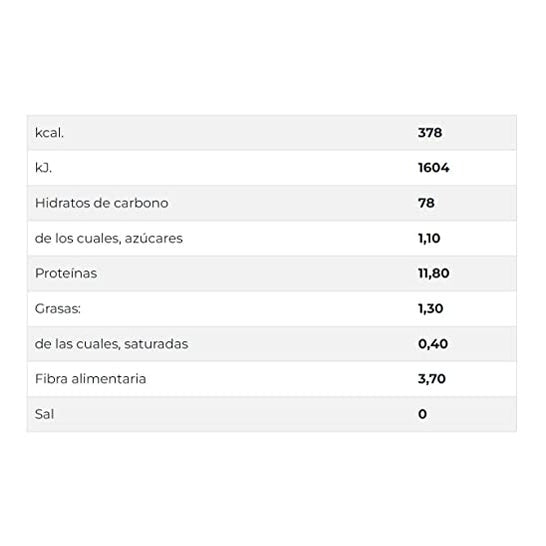Click the Grasas: row label
Viewport: 546px width, 546px height.
click(x=57, y=309)
